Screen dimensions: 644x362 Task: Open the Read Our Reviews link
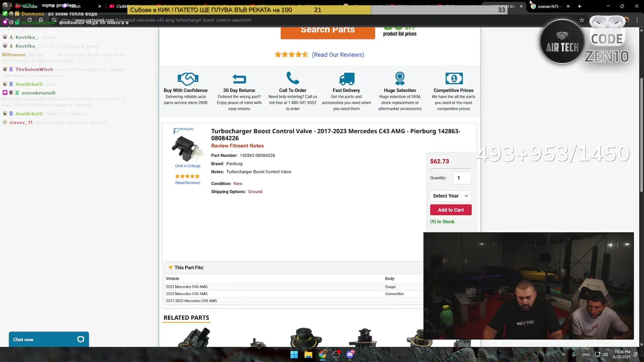tap(338, 55)
